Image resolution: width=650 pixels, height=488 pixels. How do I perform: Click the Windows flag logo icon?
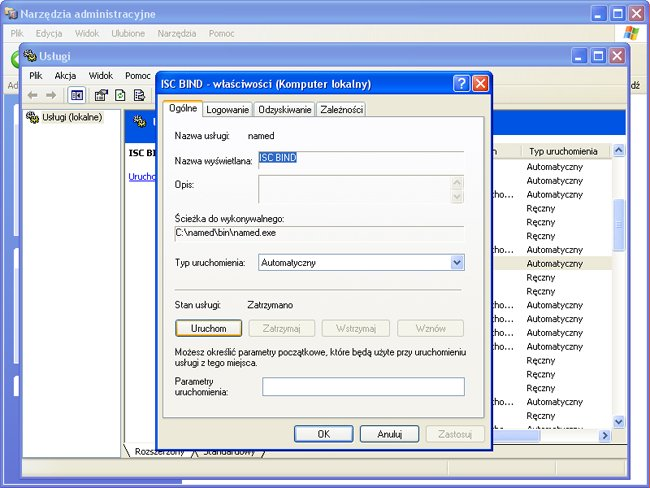[x=631, y=33]
